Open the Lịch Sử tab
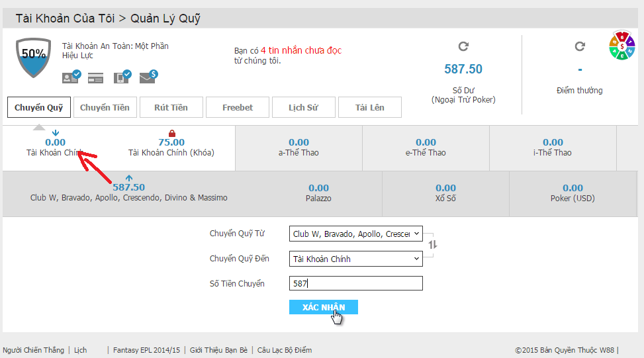Viewport: 644px width, 358px height. [x=304, y=108]
